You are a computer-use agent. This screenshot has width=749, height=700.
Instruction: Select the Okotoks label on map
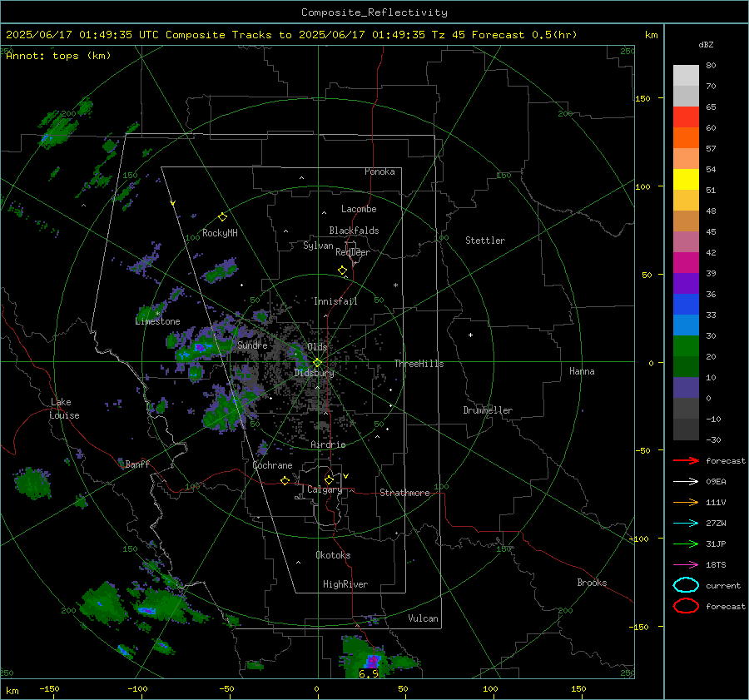(x=333, y=555)
